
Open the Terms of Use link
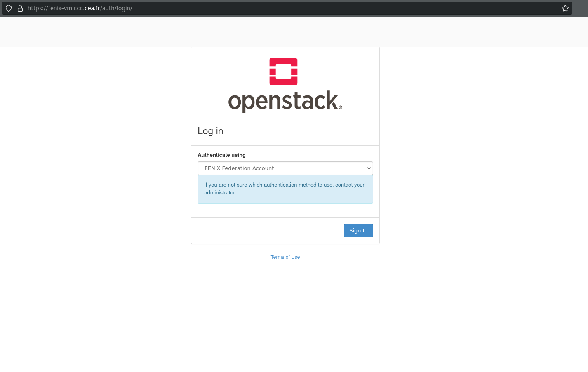(x=285, y=257)
